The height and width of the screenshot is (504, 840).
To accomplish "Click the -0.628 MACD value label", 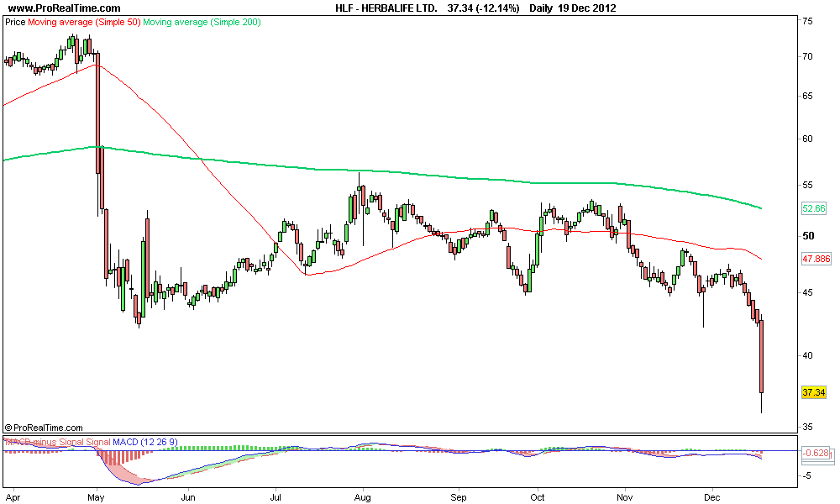I will 816,453.
